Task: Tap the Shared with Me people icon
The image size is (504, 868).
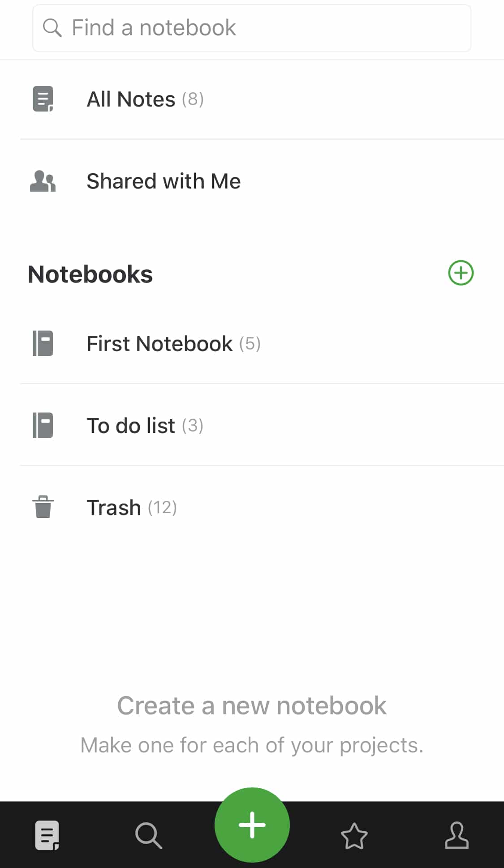Action: (43, 181)
